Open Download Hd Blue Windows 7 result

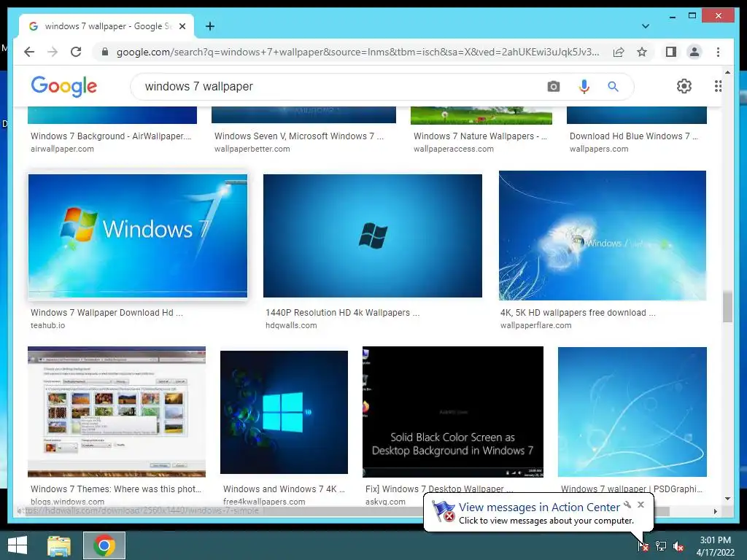click(634, 136)
